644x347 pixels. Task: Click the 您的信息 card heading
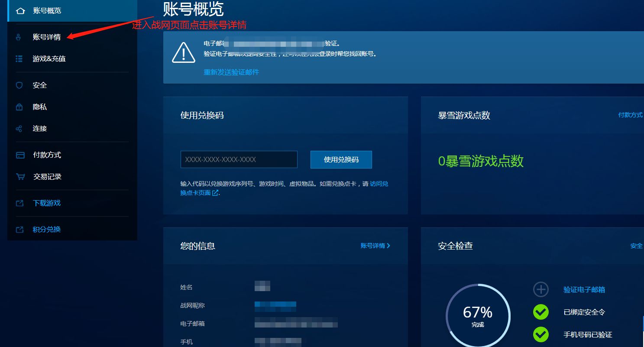197,246
